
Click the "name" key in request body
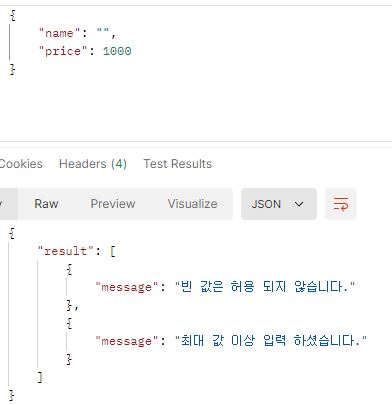pyautogui.click(x=59, y=33)
